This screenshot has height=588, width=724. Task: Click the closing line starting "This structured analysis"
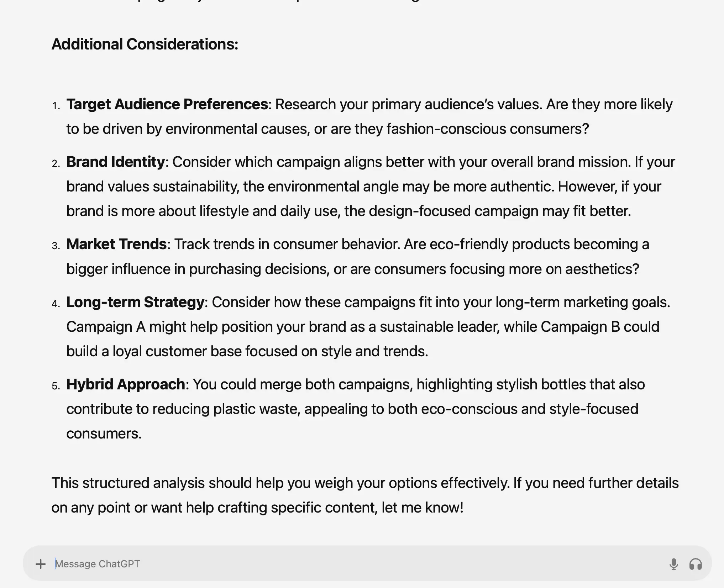pyautogui.click(x=365, y=483)
